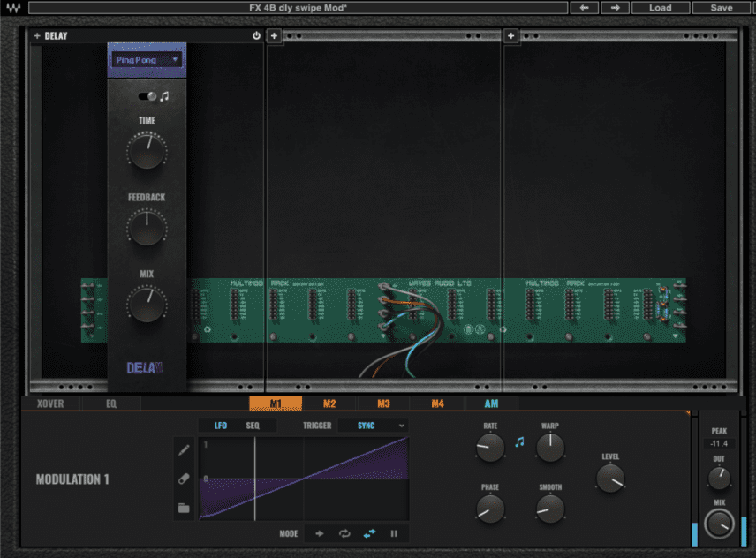Toggle the delay tempo sync switch
The image size is (756, 558).
147,96
